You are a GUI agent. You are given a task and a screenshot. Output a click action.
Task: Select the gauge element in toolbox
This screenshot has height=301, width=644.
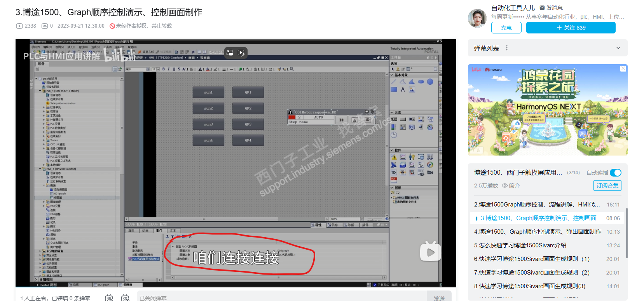pyautogui.click(x=430, y=127)
